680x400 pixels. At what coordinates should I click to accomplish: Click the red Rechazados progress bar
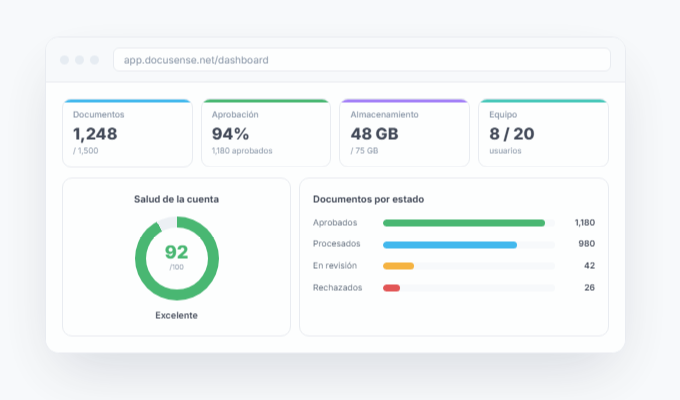(392, 288)
